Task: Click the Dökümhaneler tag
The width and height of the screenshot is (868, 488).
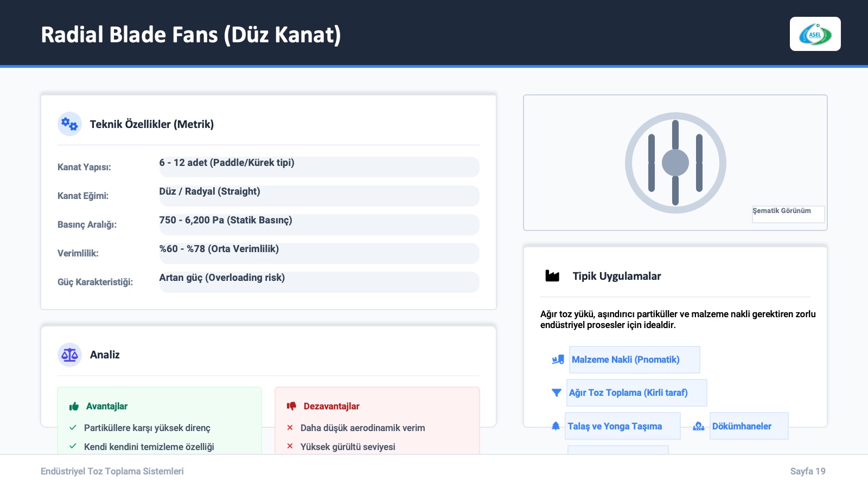Action: (748, 426)
